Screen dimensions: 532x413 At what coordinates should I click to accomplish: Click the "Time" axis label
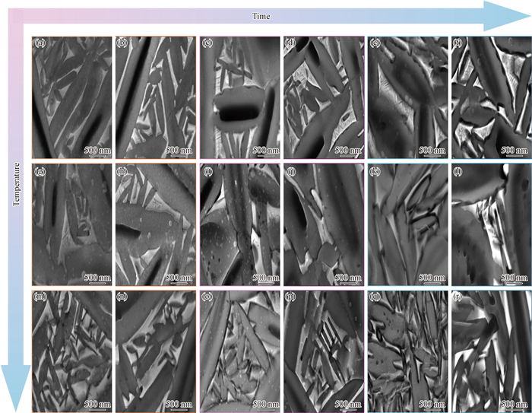[x=261, y=15]
